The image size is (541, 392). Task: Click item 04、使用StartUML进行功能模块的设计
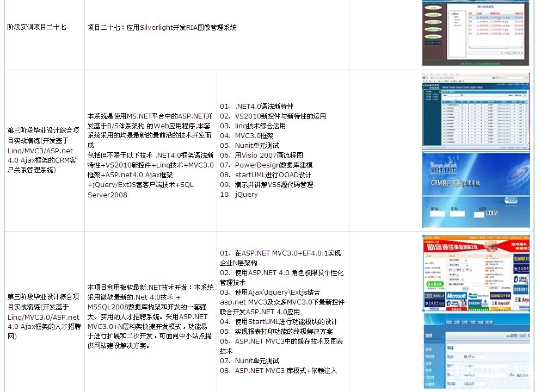[279, 321]
